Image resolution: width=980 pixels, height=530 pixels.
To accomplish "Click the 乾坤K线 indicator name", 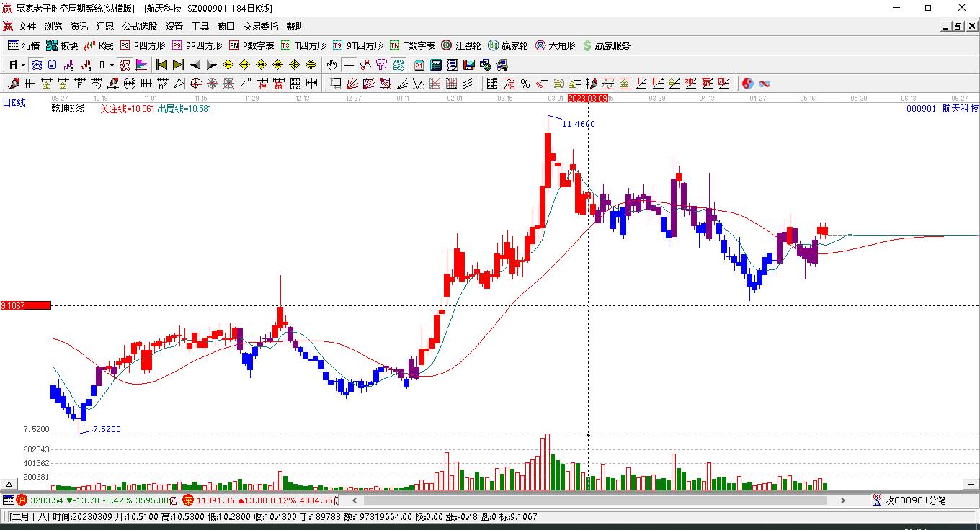I will (68, 109).
